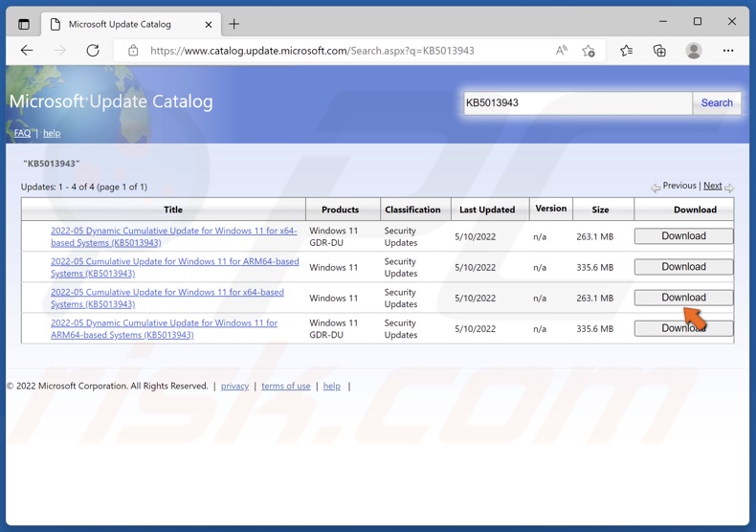
Task: Minimize the browser window
Action: [x=663, y=22]
